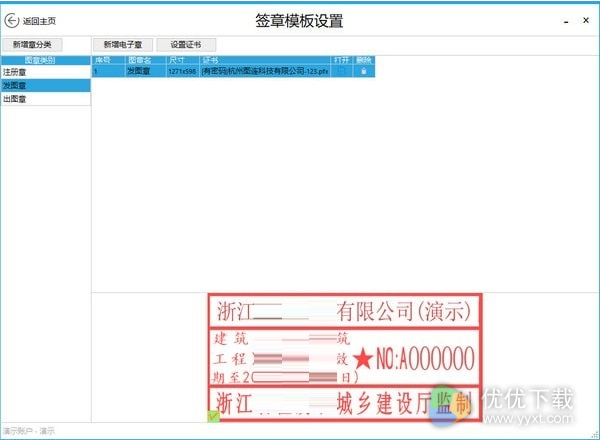Screen dimensions: 600x440
Task: Click the 签章模板设置 title text
Action: (299, 21)
